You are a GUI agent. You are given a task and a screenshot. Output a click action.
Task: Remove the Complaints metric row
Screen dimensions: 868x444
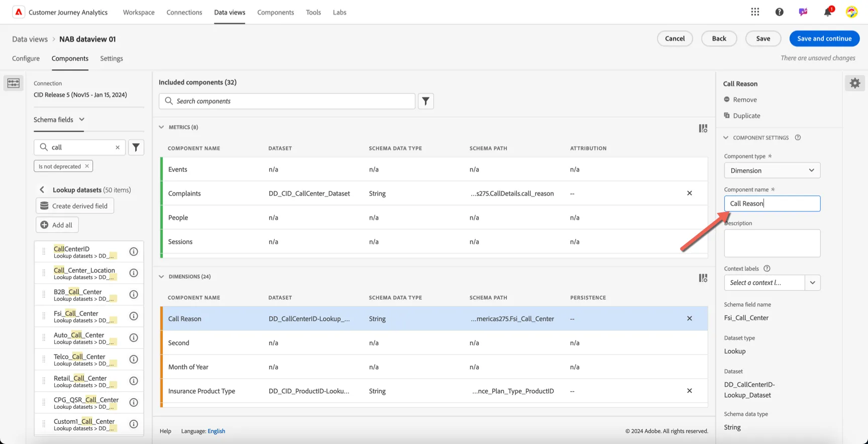point(690,193)
